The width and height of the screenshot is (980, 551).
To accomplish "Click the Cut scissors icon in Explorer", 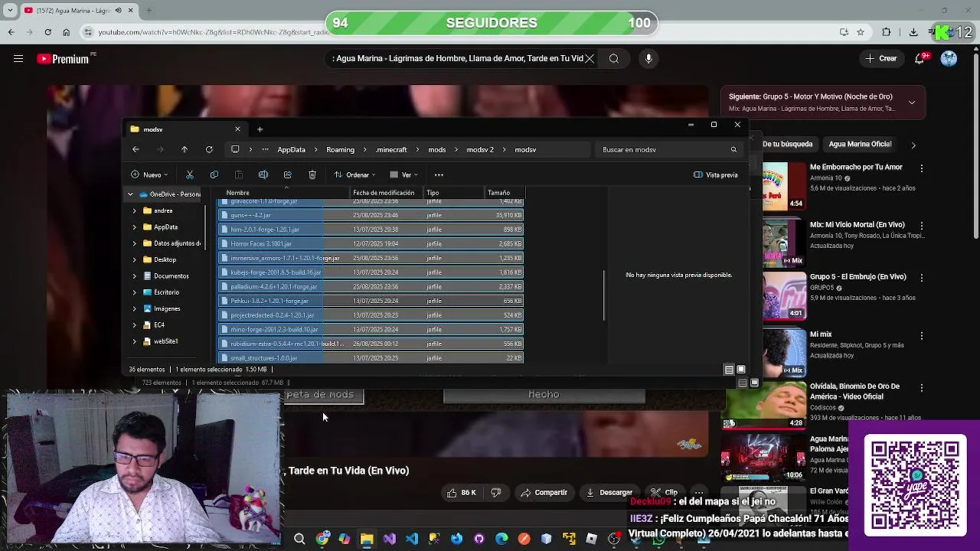I will coord(190,174).
